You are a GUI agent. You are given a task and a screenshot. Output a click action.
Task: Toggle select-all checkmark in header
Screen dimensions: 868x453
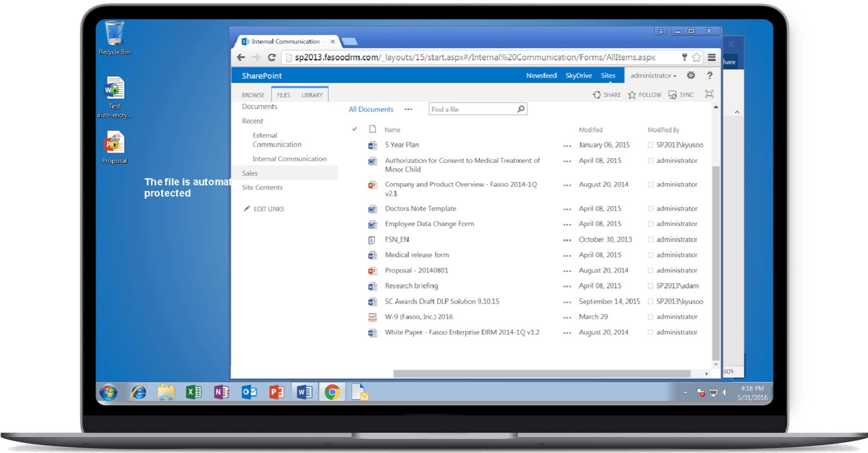(x=354, y=129)
